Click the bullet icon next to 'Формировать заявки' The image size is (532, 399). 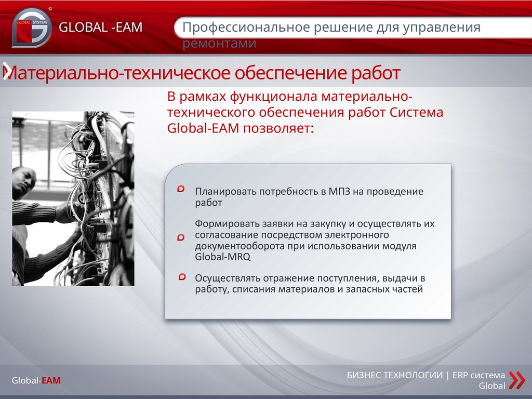coord(181,237)
